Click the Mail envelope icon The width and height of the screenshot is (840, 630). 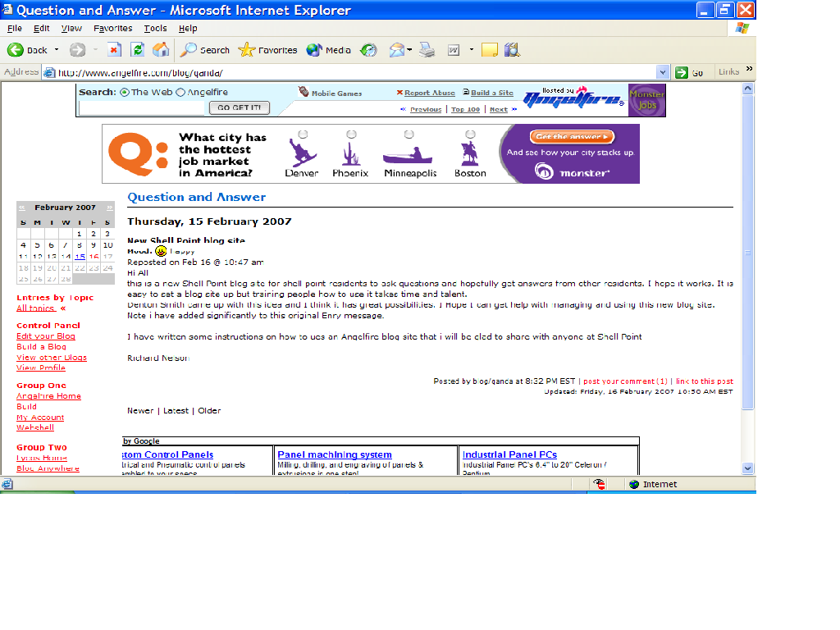click(x=396, y=50)
